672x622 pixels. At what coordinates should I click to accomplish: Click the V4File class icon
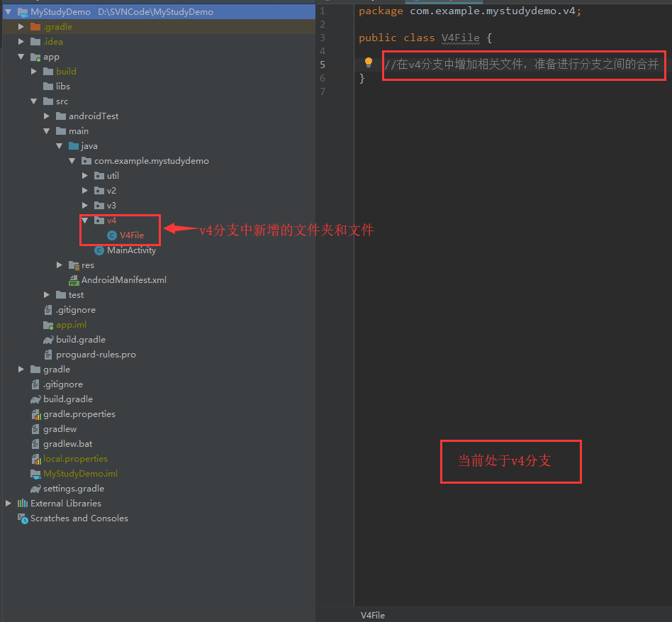(112, 235)
